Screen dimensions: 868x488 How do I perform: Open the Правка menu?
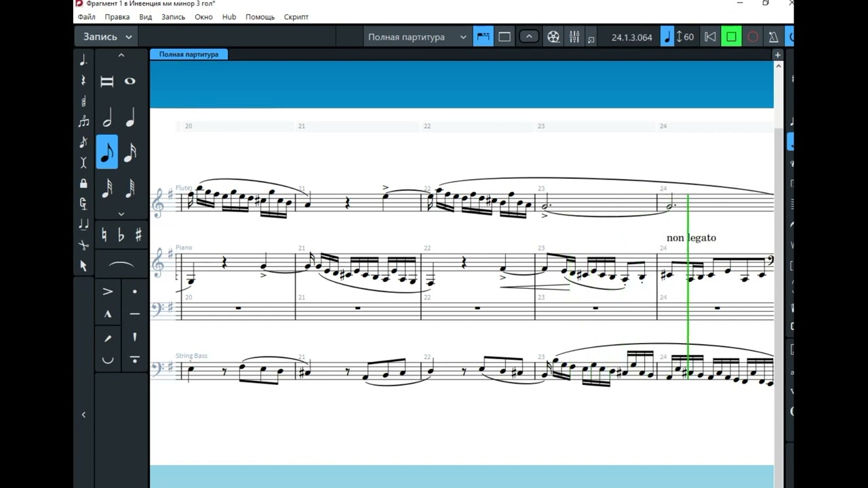click(117, 17)
